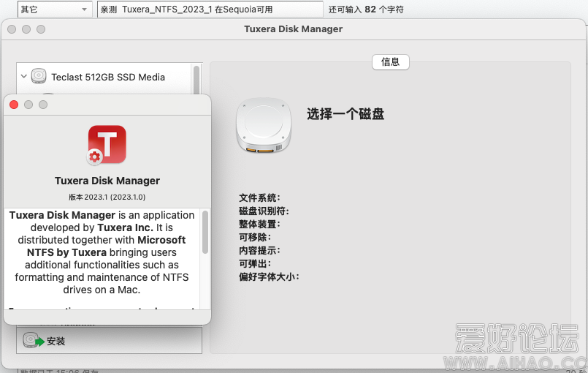Click the version 2023.1 (2023.1.0) text
This screenshot has height=373, width=588.
pyautogui.click(x=107, y=197)
